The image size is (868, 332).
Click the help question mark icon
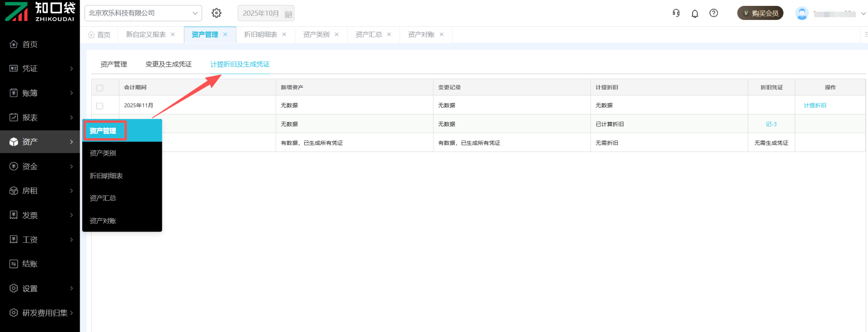point(714,13)
